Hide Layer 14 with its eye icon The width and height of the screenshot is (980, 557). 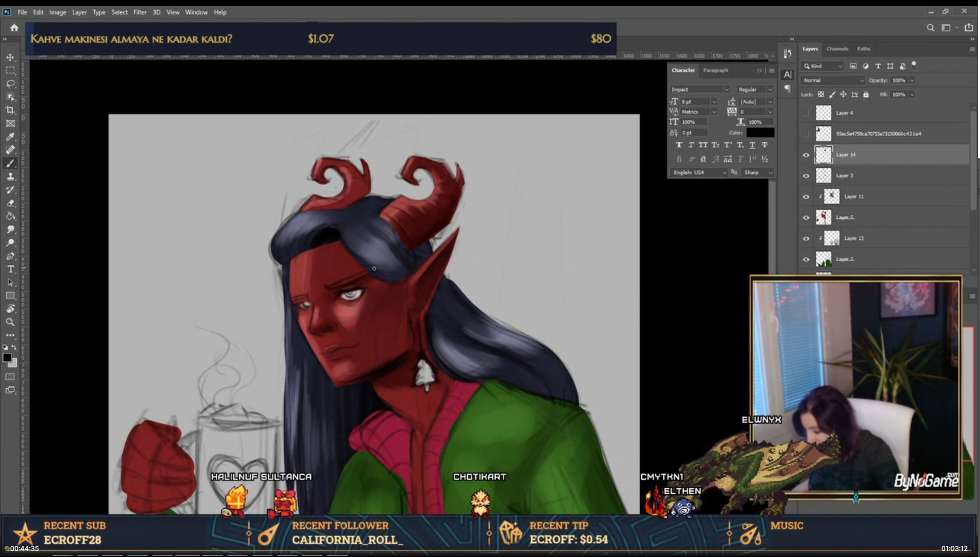[x=806, y=155]
